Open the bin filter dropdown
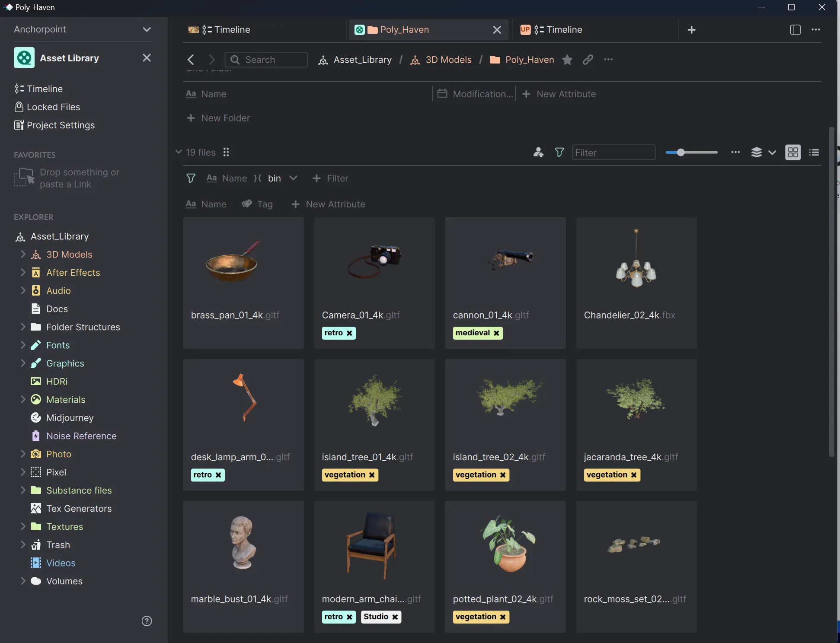840x643 pixels. click(x=293, y=178)
